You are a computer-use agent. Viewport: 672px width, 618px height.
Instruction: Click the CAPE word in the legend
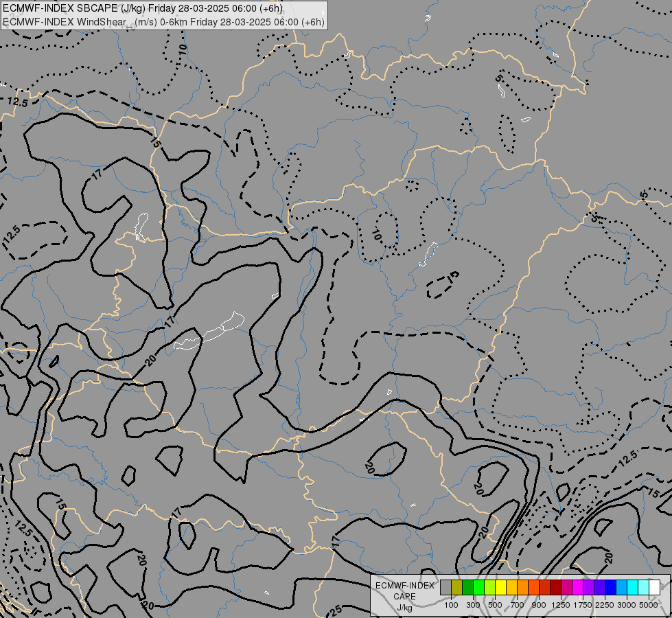click(404, 597)
